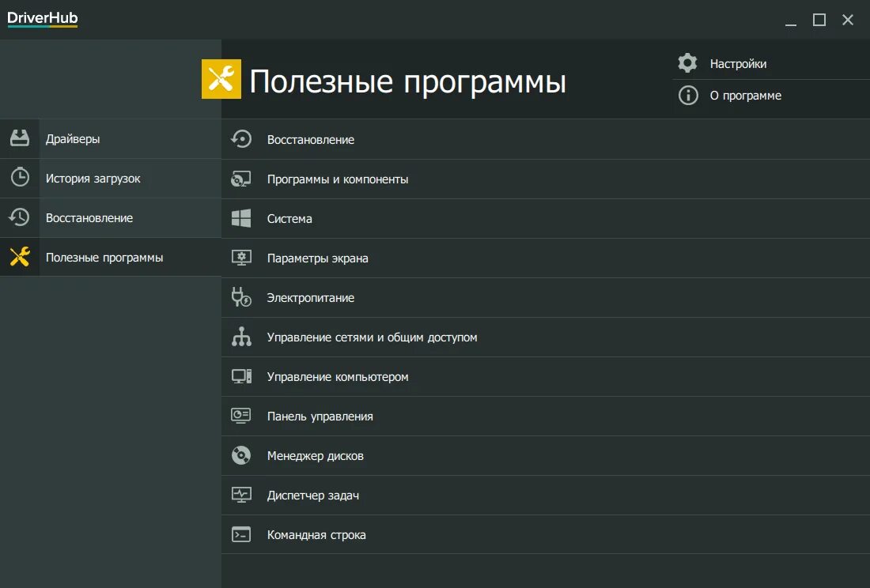Click the wrench-and-screwdriver icon for Полезные программы
This screenshot has width=870, height=588.
[20, 257]
